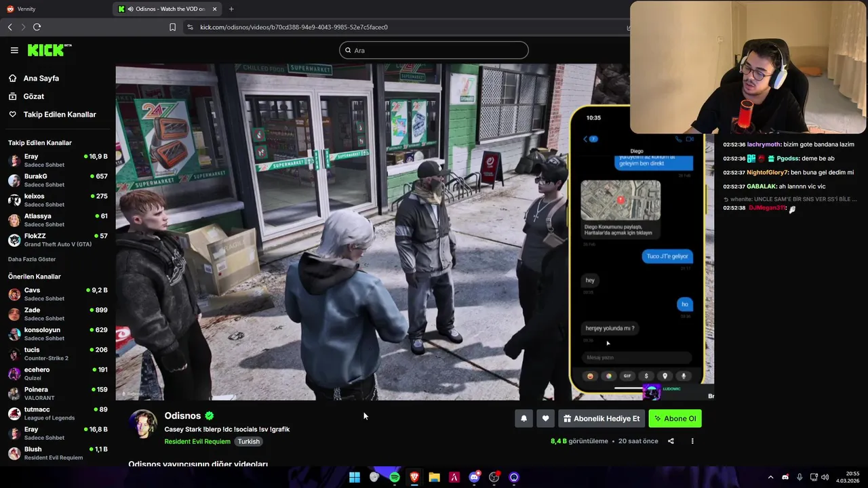Open Poinera VALORANT channel
Image resolution: width=868 pixels, height=488 pixels.
point(58,393)
